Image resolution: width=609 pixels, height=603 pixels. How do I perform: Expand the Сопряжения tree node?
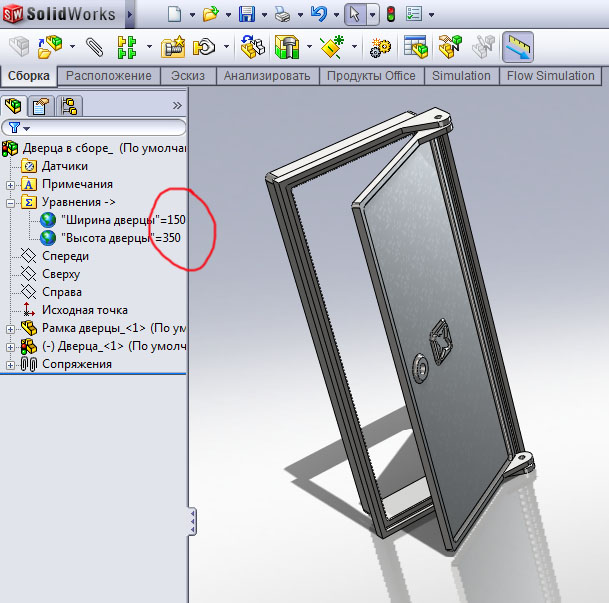point(11,365)
